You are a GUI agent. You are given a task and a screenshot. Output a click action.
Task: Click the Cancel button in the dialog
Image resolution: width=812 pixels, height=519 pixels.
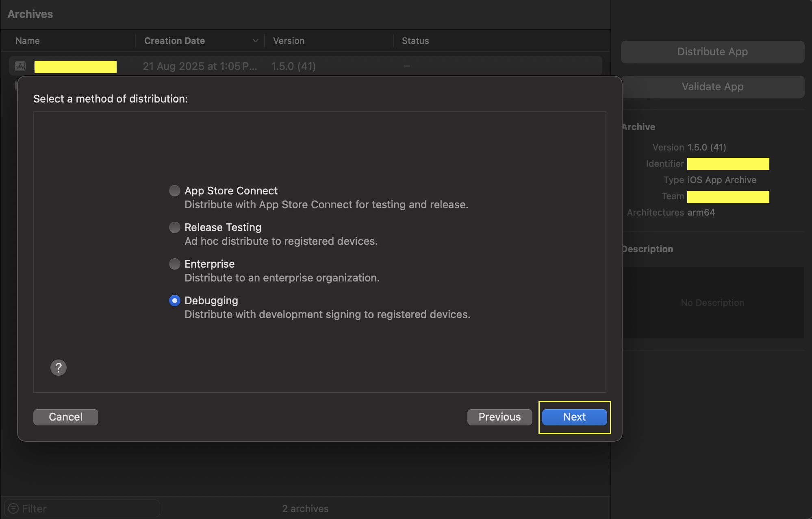[66, 417]
